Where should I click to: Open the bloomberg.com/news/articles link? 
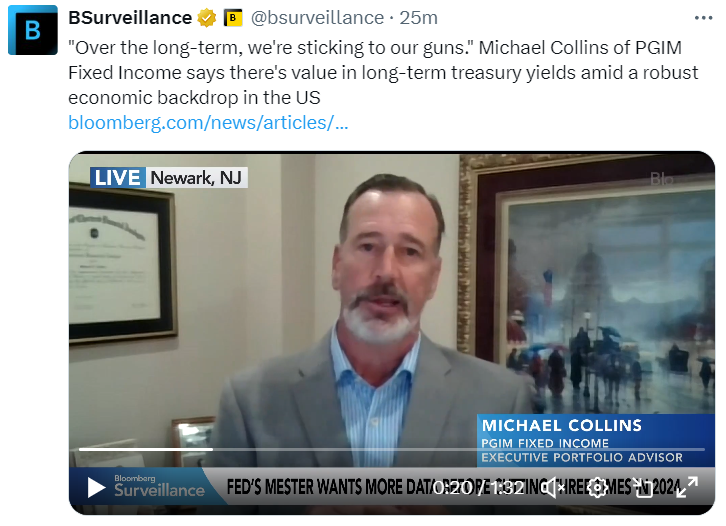pyautogui.click(x=208, y=123)
